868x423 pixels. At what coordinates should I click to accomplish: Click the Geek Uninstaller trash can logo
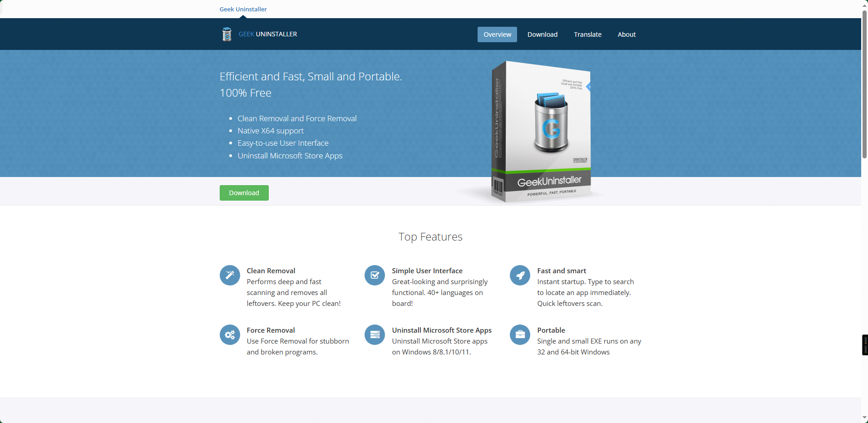(x=227, y=34)
